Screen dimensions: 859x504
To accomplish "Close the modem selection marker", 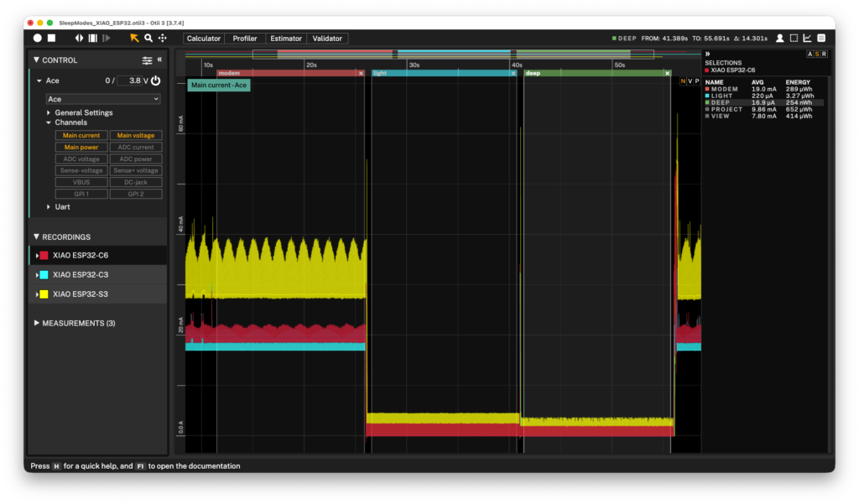I will click(x=361, y=73).
